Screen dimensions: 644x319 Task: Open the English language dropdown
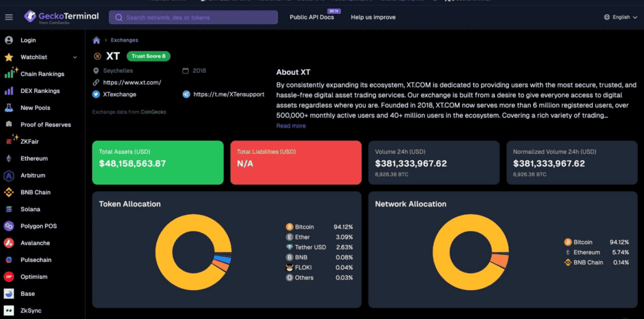[x=621, y=17]
